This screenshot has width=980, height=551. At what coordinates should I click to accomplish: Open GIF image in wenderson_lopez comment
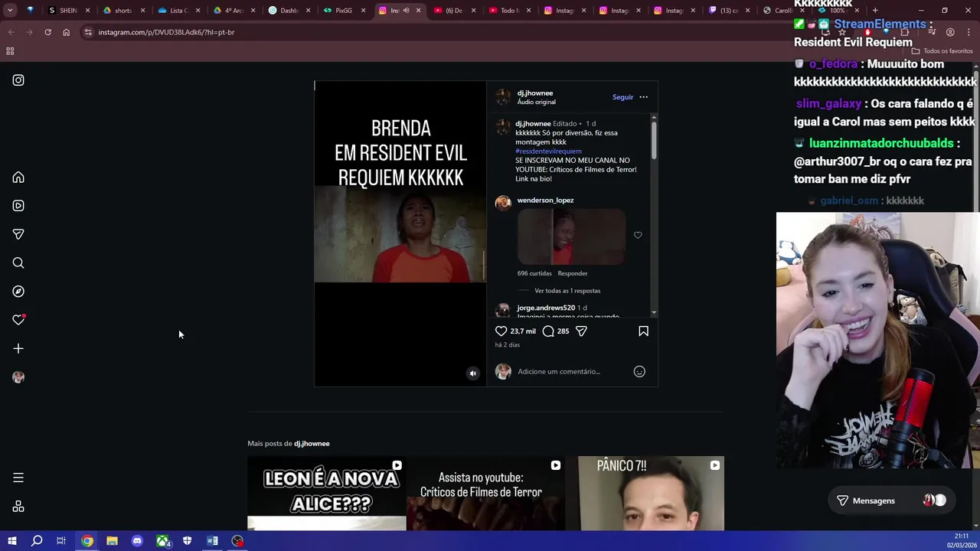pos(571,237)
